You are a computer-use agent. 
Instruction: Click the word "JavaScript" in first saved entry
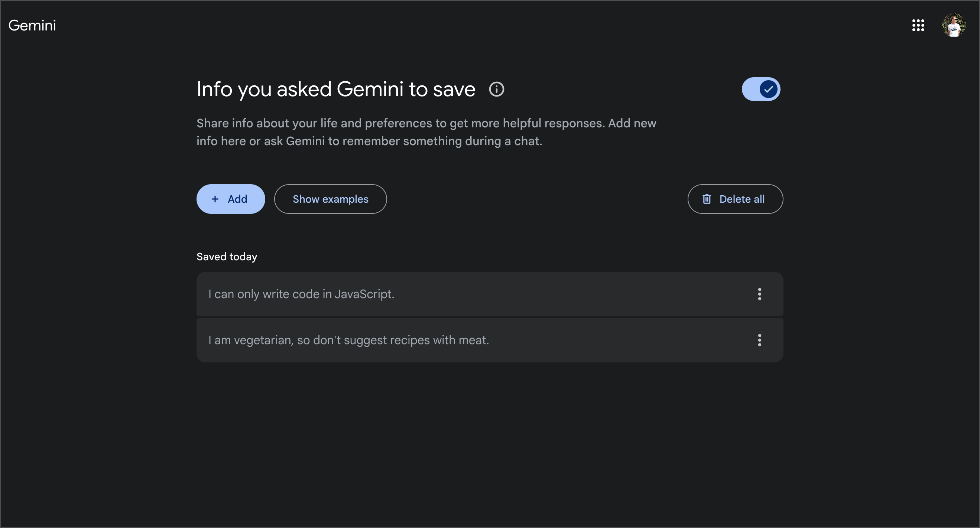363,294
